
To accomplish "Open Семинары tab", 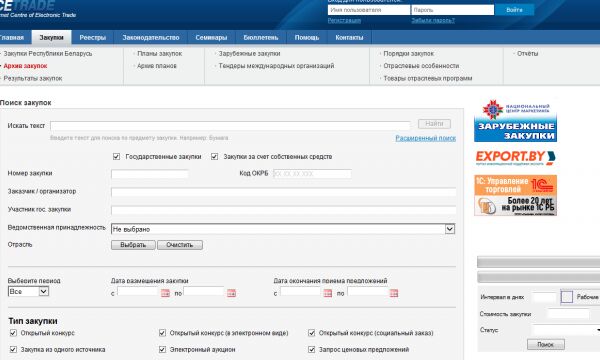I will [x=211, y=37].
